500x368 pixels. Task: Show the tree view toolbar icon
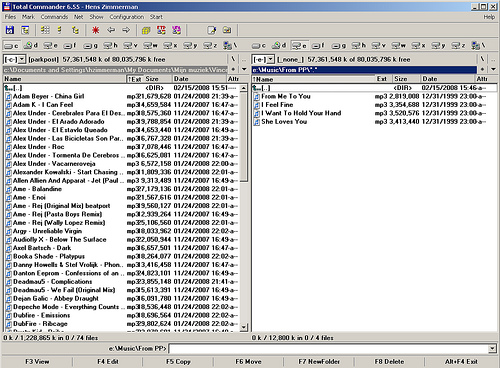[x=75, y=30]
